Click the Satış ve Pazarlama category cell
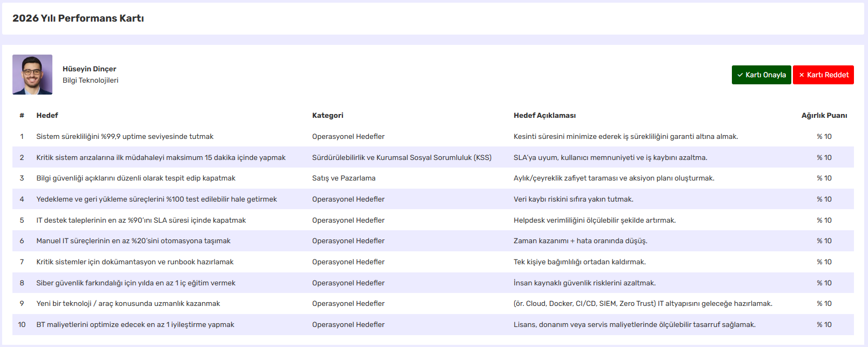The height and width of the screenshot is (347, 868). point(344,178)
